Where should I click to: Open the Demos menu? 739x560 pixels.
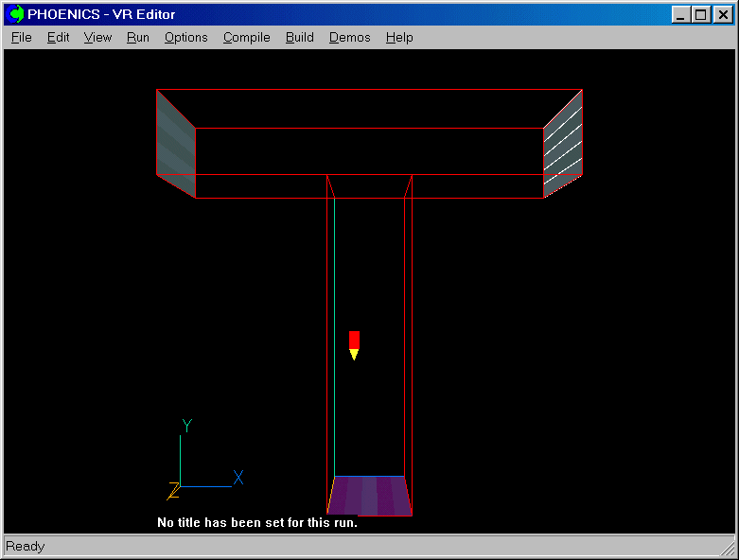click(349, 38)
